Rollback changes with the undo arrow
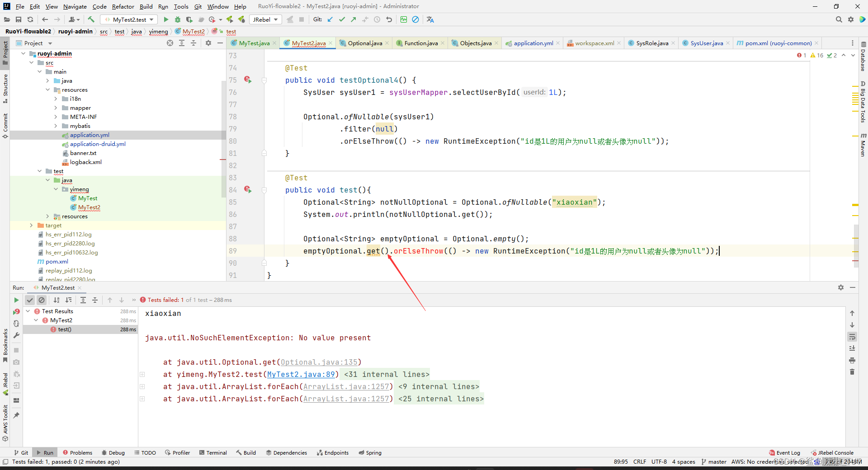 click(x=389, y=19)
